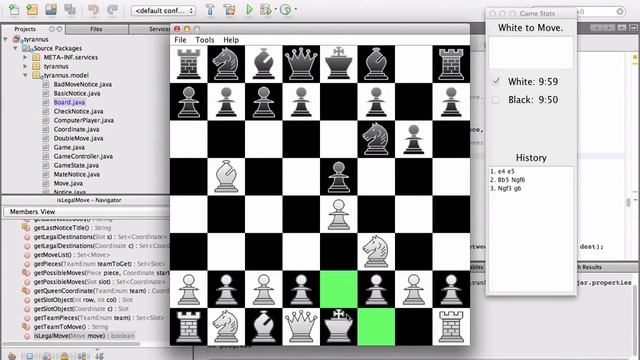Screen dimensions: 640x360
Task: Click the Open Project toolbar icon
Action: click(x=51, y=10)
